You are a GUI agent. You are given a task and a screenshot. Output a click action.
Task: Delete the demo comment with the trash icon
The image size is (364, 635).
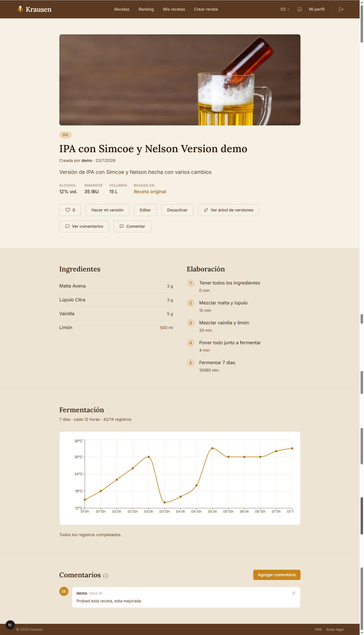(294, 593)
